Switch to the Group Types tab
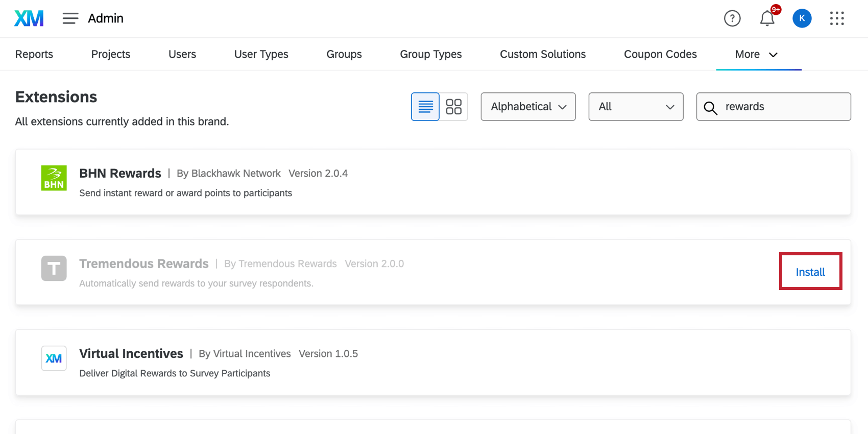Viewport: 868px width, 434px height. 430,54
